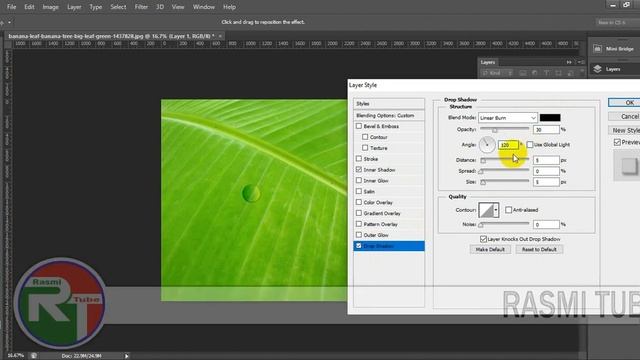This screenshot has height=360, width=640.
Task: Click Cancel in Layer Style dialog
Action: coord(624,116)
